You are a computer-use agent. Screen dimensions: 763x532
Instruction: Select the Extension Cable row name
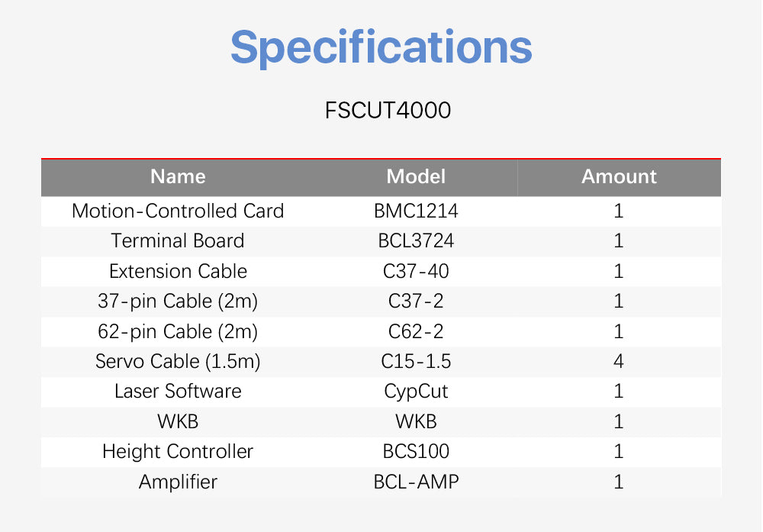pyautogui.click(x=178, y=272)
